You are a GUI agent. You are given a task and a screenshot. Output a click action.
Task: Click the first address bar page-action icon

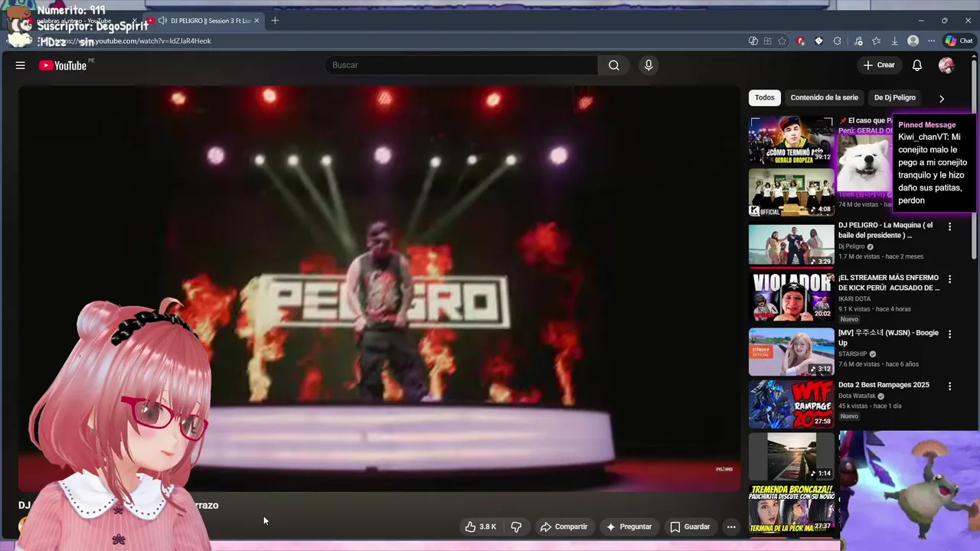(753, 41)
